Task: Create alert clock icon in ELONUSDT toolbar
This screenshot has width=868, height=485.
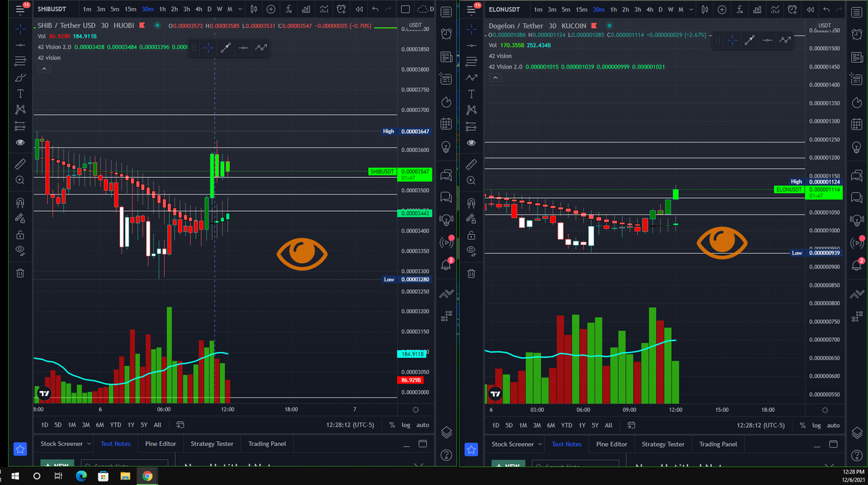Action: (x=792, y=9)
